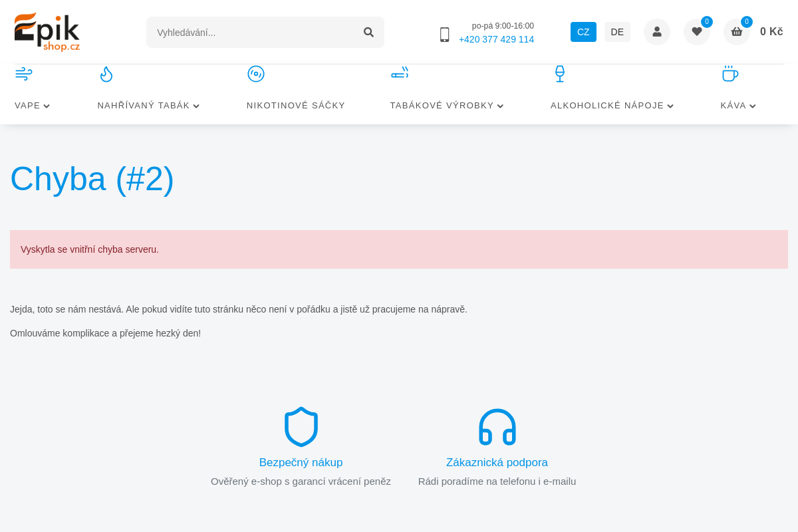Click the wind icon above Vape
The image size is (798, 532).
point(23,74)
